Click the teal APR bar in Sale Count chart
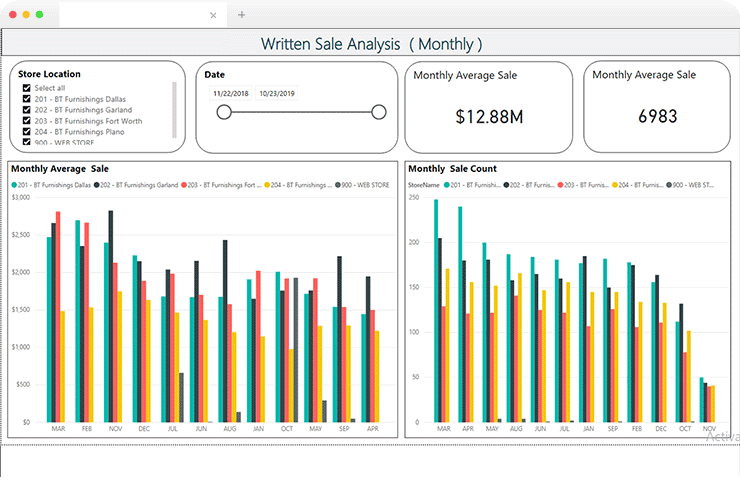Viewport: 740px width, 490px height. [460, 314]
